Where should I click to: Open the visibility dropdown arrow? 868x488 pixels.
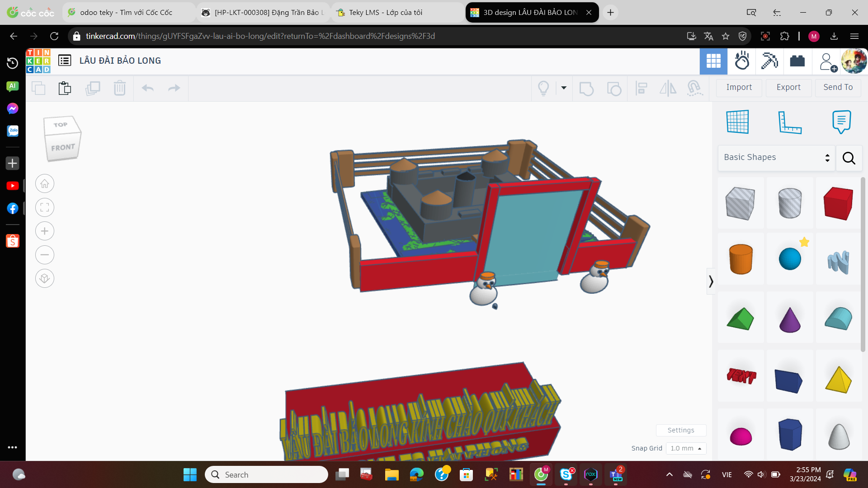click(564, 88)
